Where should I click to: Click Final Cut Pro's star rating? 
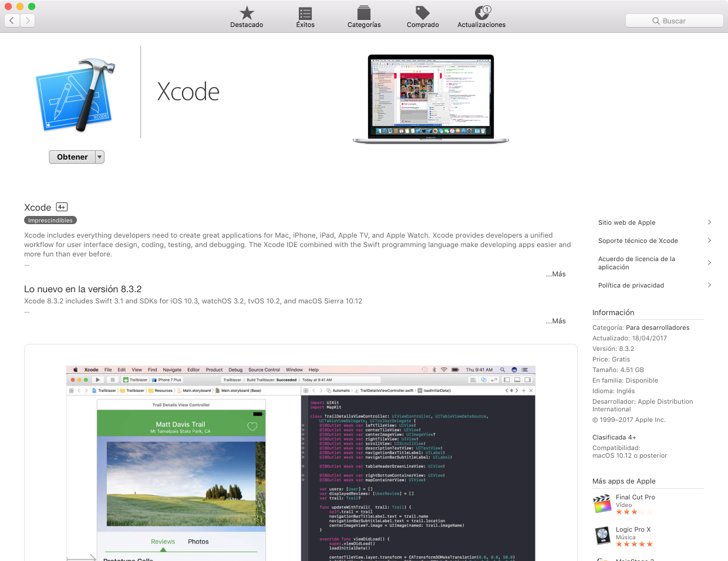click(x=634, y=511)
